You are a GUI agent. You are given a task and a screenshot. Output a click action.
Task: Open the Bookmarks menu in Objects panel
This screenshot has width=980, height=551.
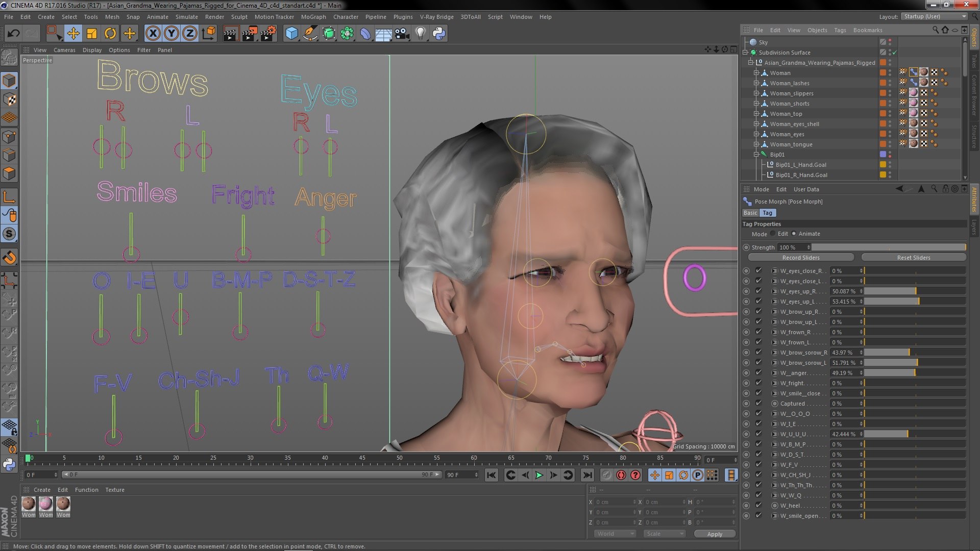click(x=868, y=30)
